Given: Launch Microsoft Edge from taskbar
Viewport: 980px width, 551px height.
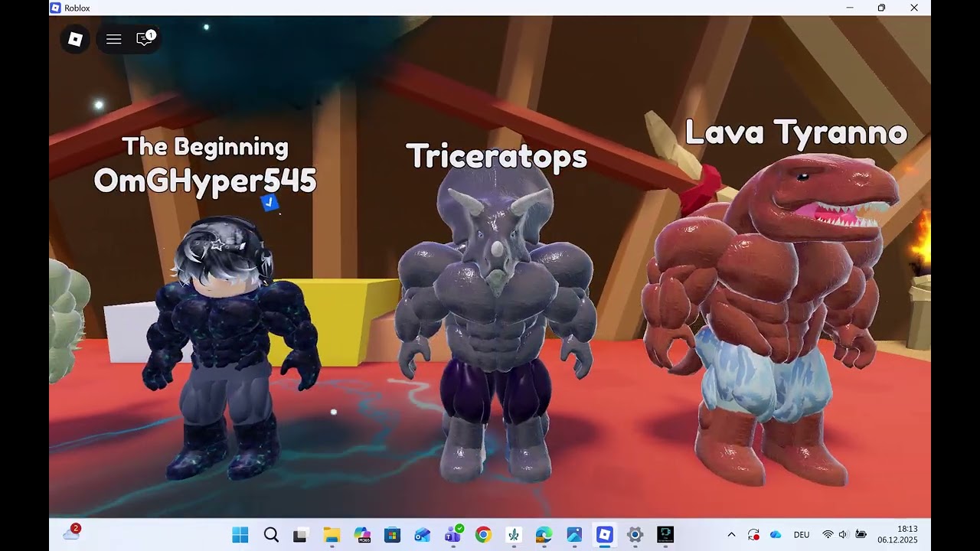Looking at the screenshot, I should pos(544,535).
